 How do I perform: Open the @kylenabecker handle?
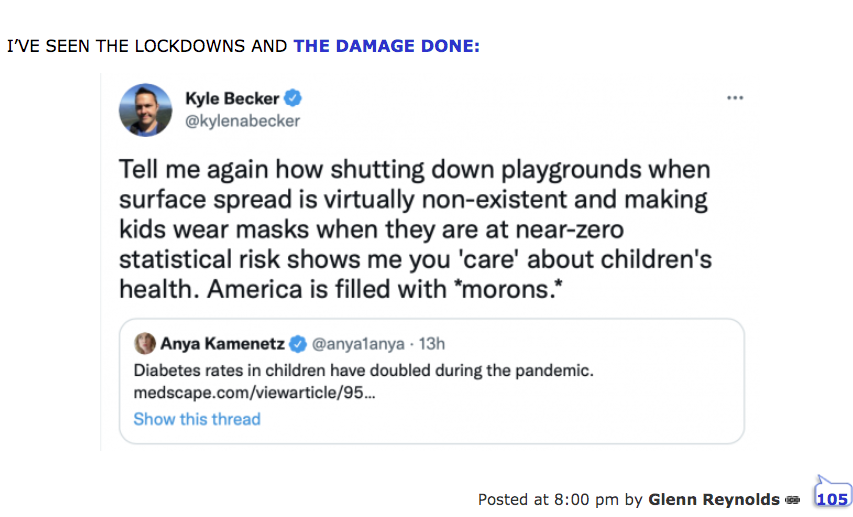click(242, 121)
